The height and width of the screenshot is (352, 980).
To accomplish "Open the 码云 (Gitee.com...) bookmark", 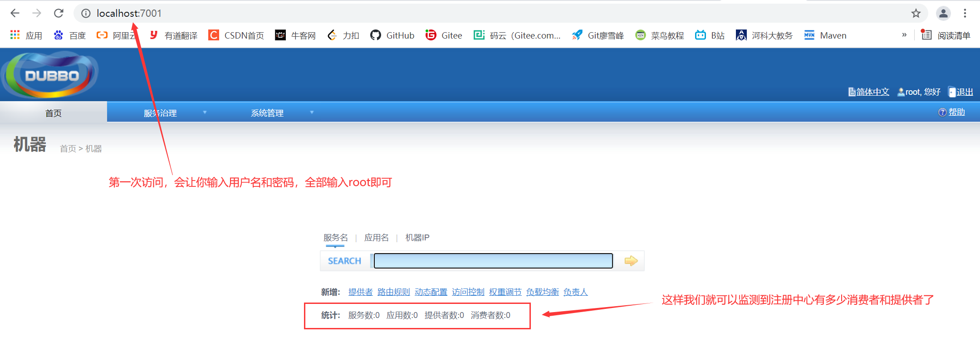I will click(517, 35).
